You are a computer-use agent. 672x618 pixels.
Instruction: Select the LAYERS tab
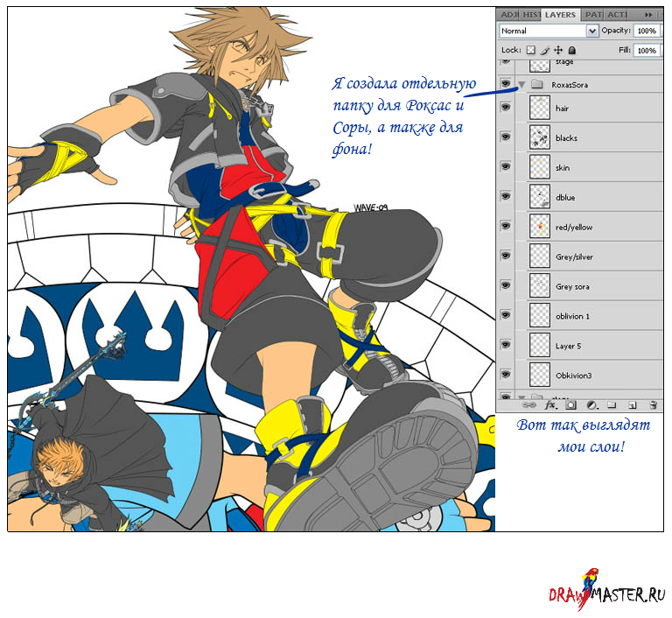[x=560, y=15]
